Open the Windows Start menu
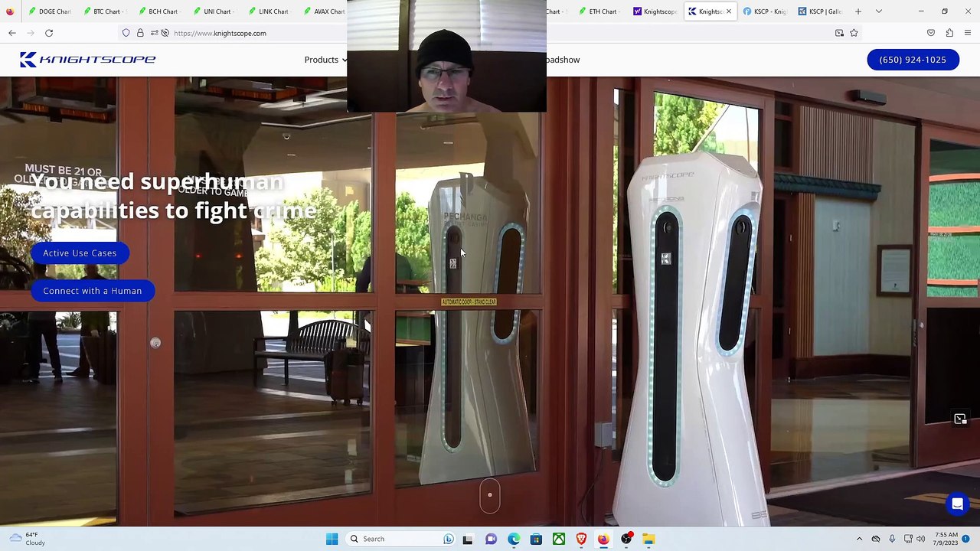 click(x=332, y=539)
